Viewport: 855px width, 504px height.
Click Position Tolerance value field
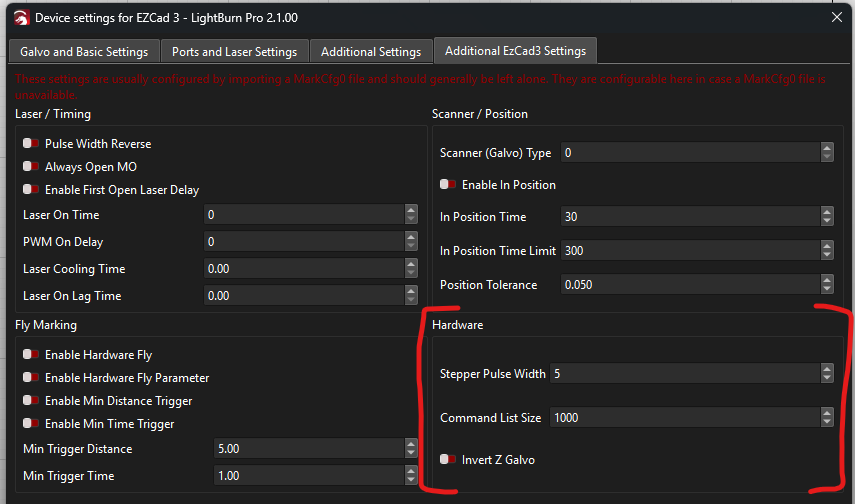[690, 284]
